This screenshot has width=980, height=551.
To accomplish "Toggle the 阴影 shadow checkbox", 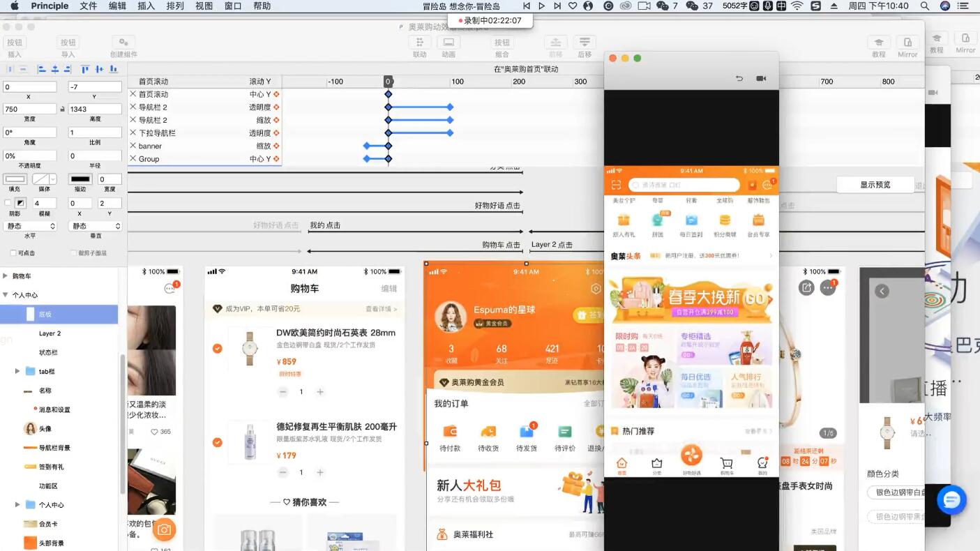I will (x=8, y=203).
